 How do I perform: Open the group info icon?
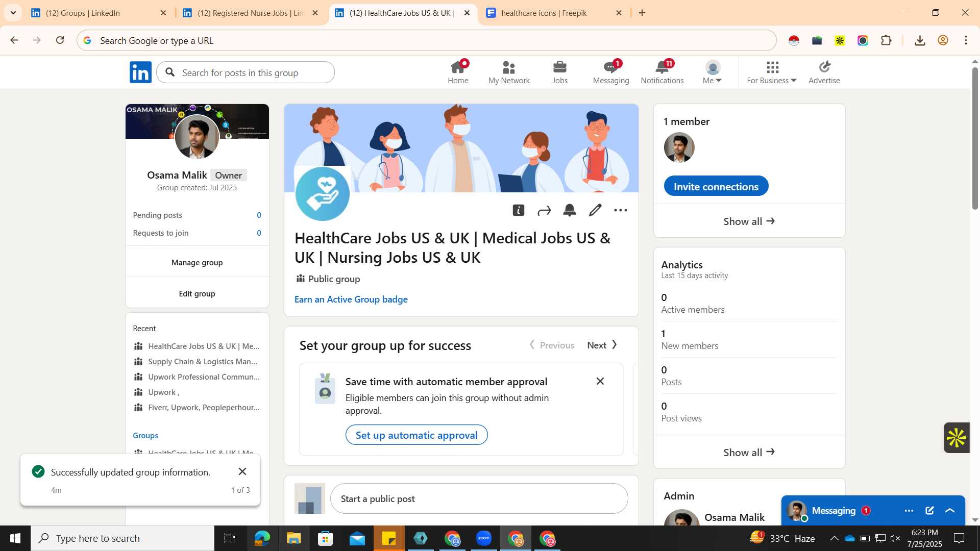coord(519,210)
